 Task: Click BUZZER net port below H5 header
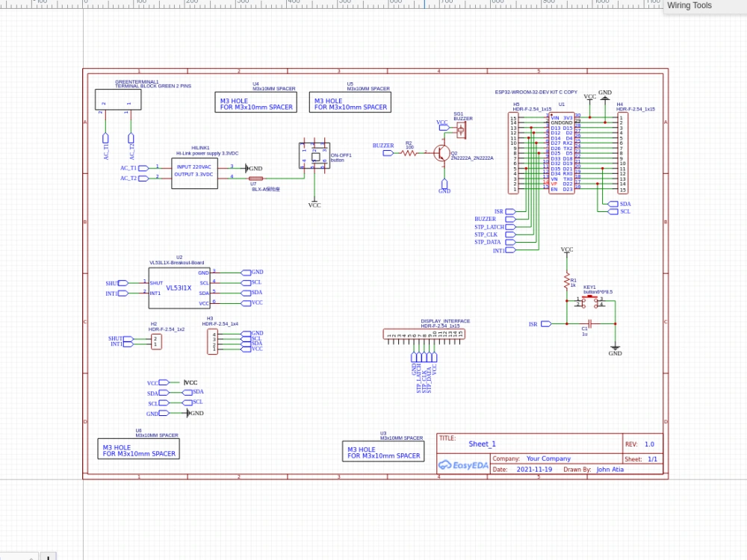(x=510, y=219)
